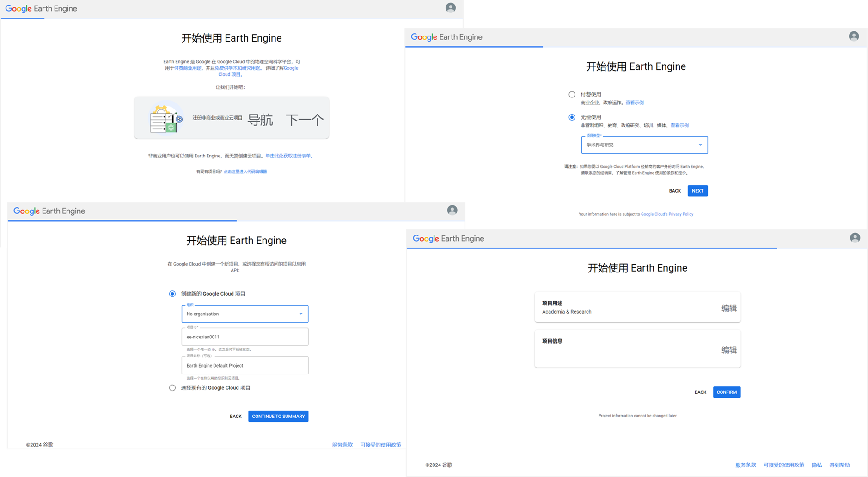
Task: Open 服务条款 in project-creation window footer
Action: click(x=342, y=445)
